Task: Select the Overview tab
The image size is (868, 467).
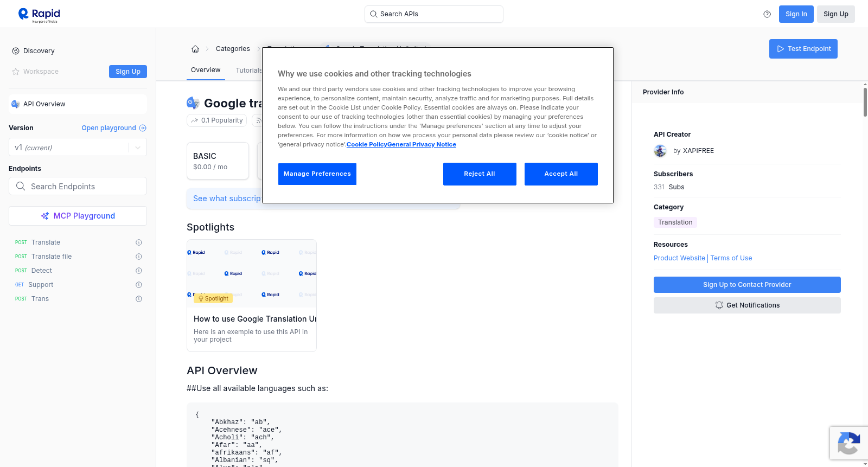Action: pos(206,70)
